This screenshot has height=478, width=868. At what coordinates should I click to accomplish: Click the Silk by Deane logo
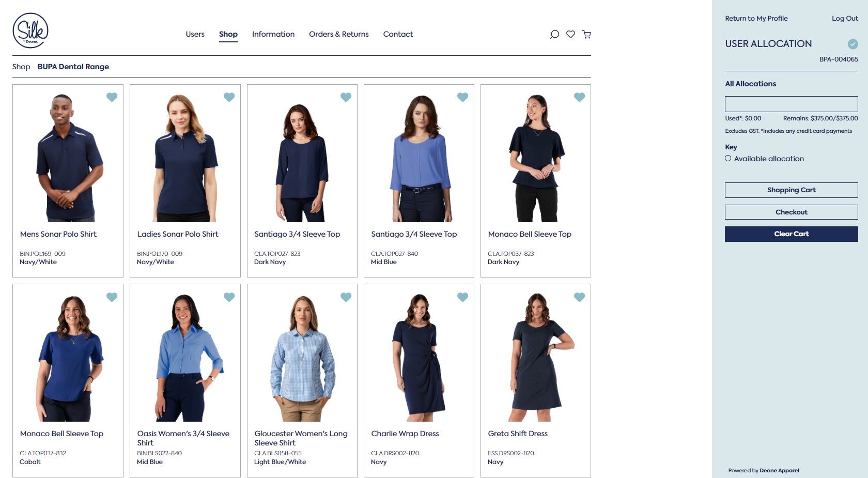click(29, 30)
